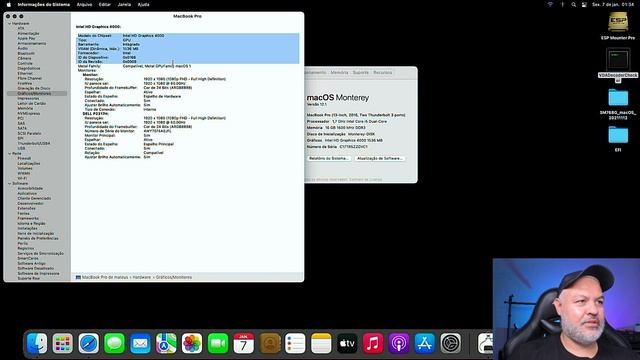Open Apple TV app in Dock
The height and width of the screenshot is (360, 640).
(x=347, y=343)
